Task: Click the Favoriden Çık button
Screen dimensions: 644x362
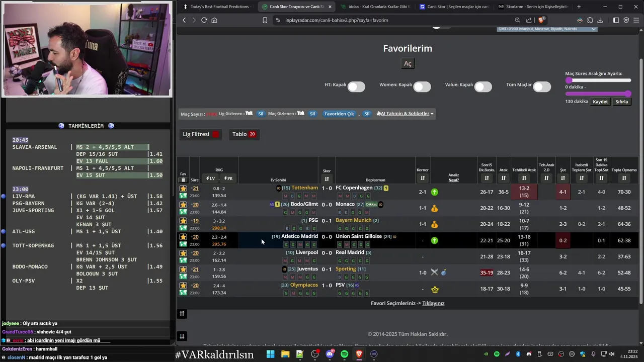Action: click(x=339, y=114)
